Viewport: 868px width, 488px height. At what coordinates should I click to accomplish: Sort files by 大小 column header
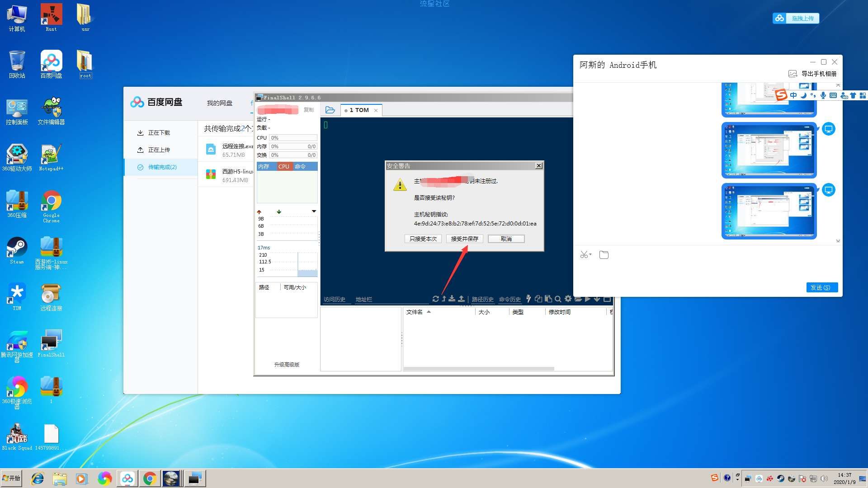pyautogui.click(x=492, y=312)
